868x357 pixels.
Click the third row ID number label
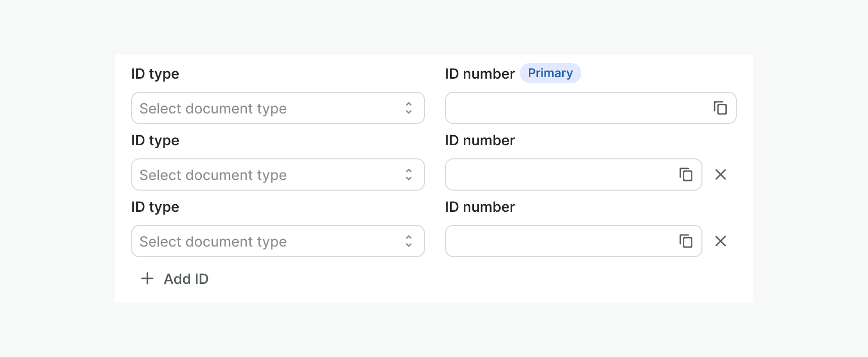coord(479,207)
